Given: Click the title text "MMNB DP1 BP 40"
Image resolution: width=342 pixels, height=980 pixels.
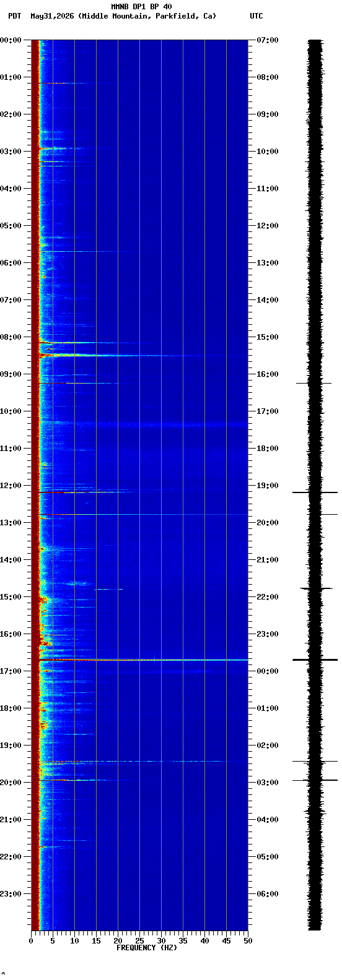Looking at the screenshot, I should click(141, 7).
